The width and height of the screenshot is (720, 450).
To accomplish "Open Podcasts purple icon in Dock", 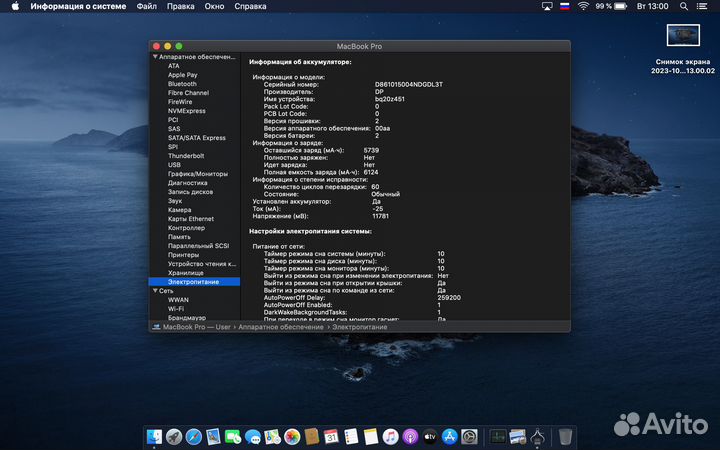I will pos(410,437).
